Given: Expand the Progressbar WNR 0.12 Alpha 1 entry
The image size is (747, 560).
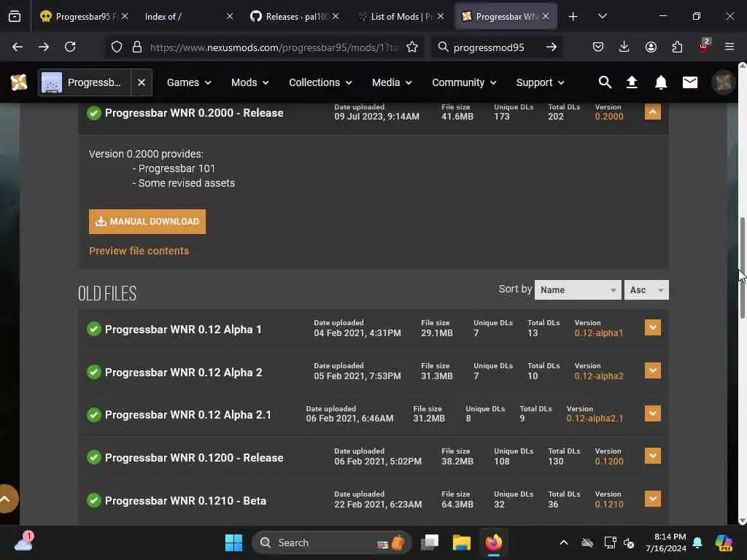Looking at the screenshot, I should [x=653, y=327].
